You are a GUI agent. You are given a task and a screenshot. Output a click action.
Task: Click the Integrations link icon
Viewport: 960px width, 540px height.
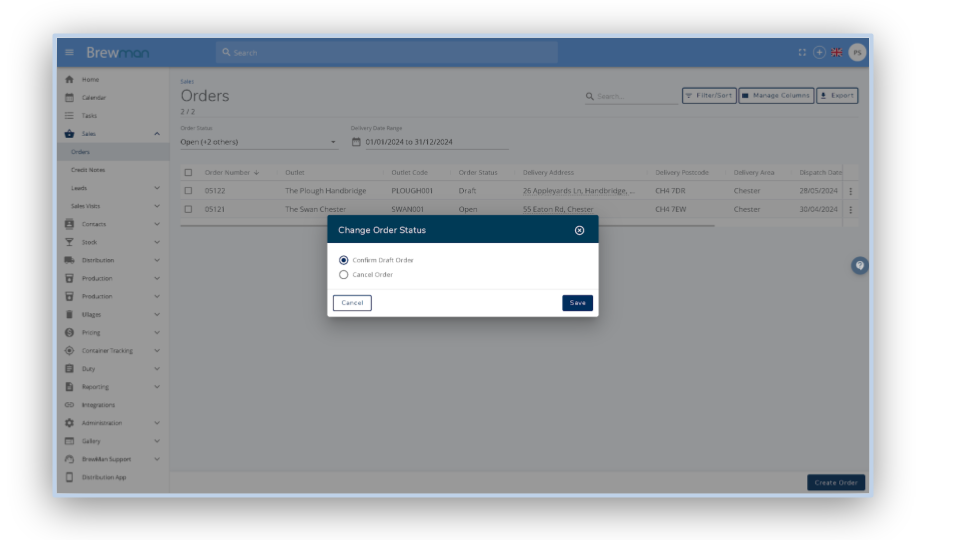click(69, 405)
